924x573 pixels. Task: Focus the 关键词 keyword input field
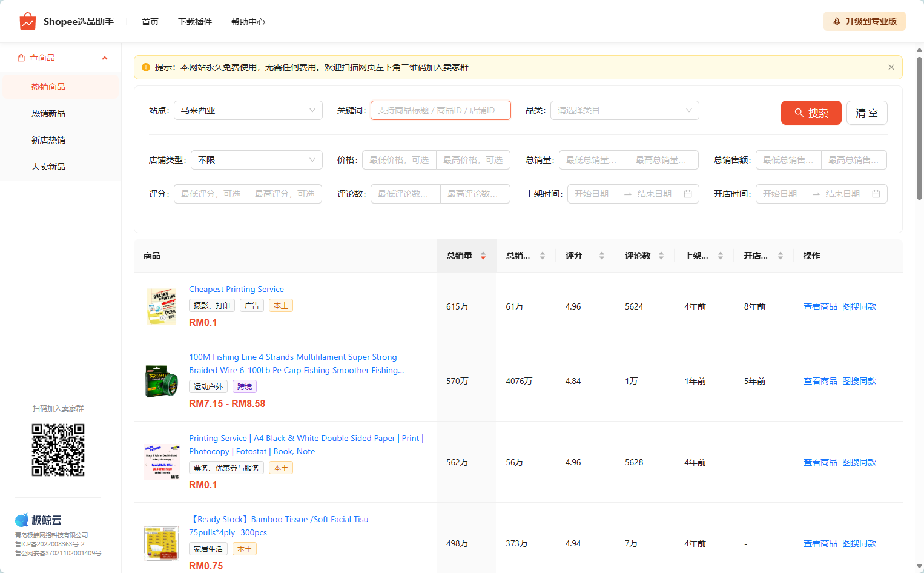pos(441,110)
